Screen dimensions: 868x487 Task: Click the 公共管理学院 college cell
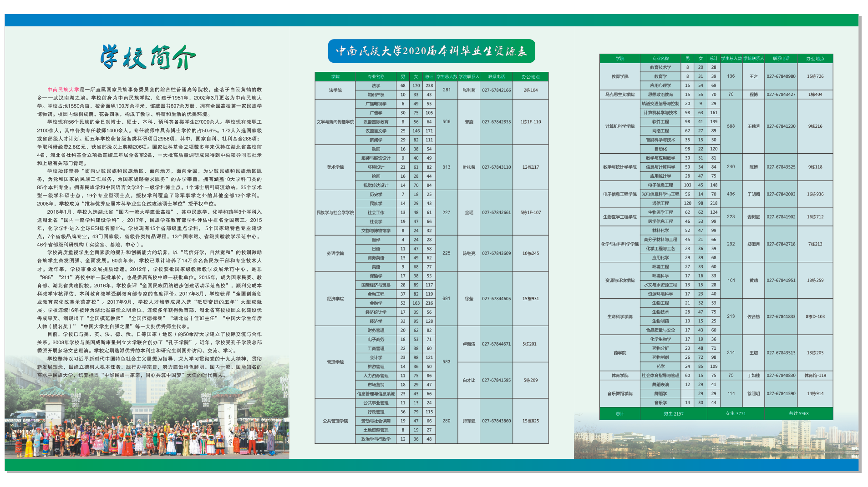point(335,421)
